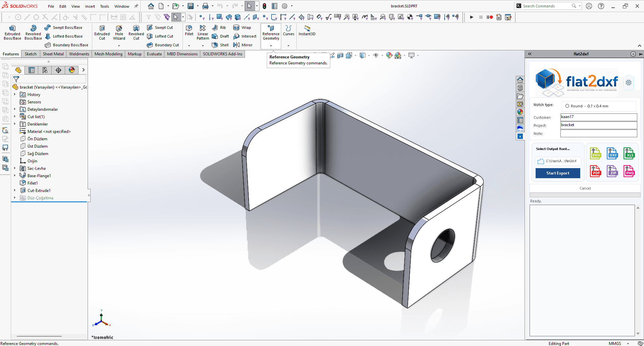The height and width of the screenshot is (346, 644).
Task: Select the Wrap tool
Action: coord(242,28)
